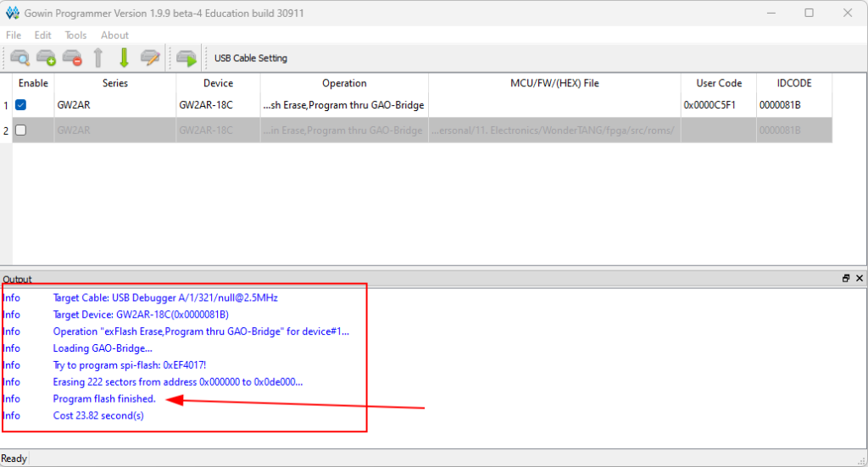868x467 pixels.
Task: Close the Gowin Programmer window
Action: coord(848,13)
